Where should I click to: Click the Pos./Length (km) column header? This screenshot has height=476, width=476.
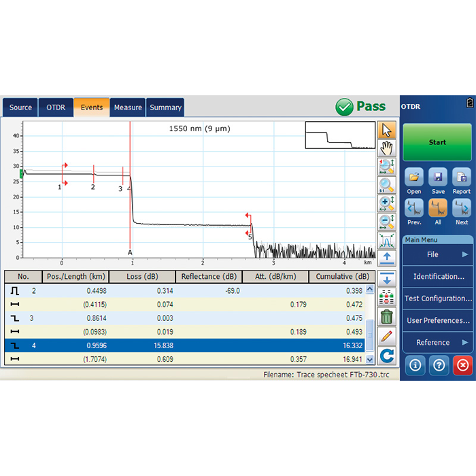pos(75,277)
